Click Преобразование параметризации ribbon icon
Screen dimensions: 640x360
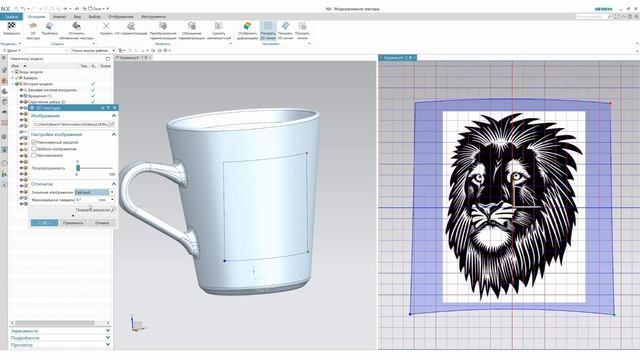pos(162,26)
